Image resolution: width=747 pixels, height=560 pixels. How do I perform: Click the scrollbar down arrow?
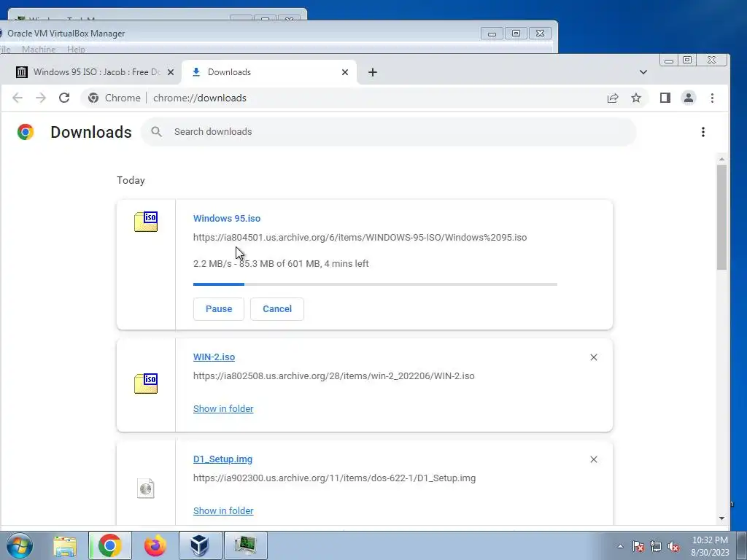721,518
